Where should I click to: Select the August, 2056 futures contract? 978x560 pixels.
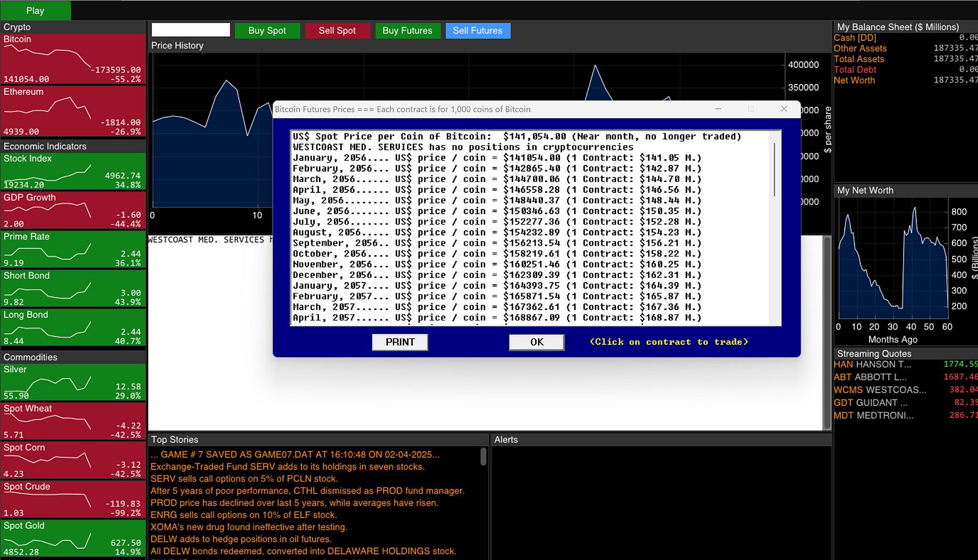(x=497, y=232)
